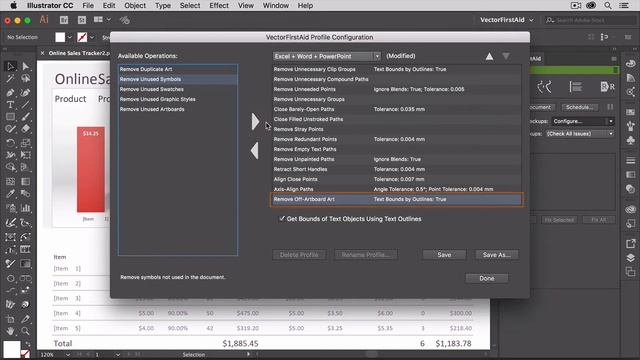This screenshot has width=640, height=360.
Task: Open the Stroke panel lines icon
Action: 631,160
